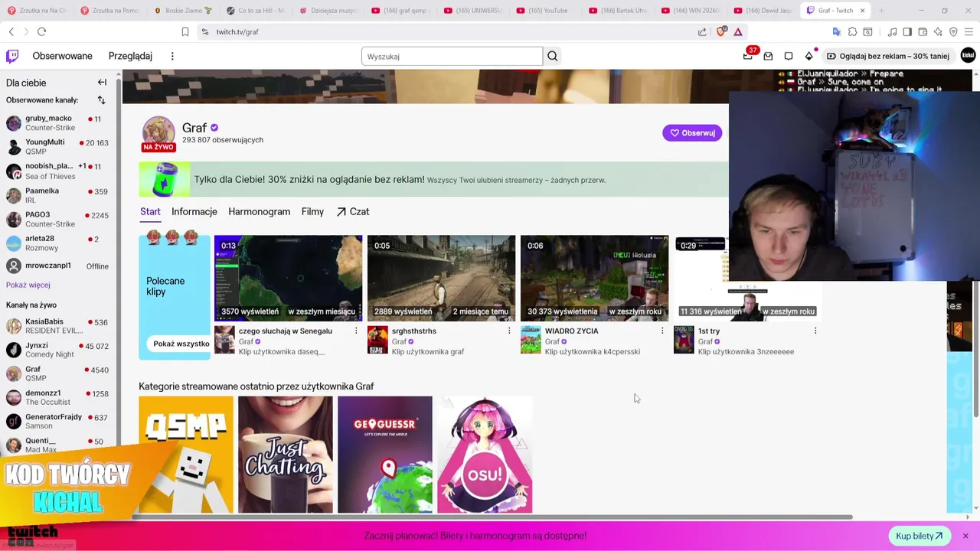Open Brave Shields lion icon
This screenshot has width=980, height=551.
[x=720, y=31]
